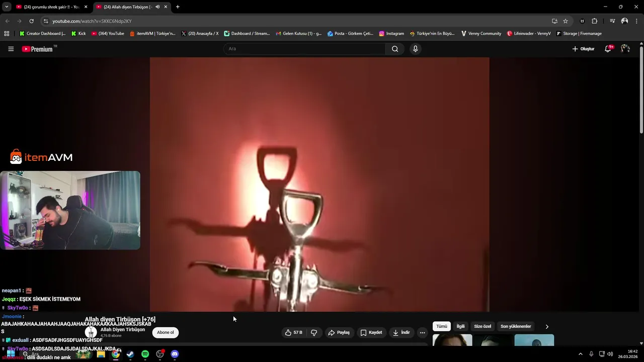This screenshot has height=362, width=644.
Task: Select the Son yüklenenler filter chip
Action: (x=516, y=326)
